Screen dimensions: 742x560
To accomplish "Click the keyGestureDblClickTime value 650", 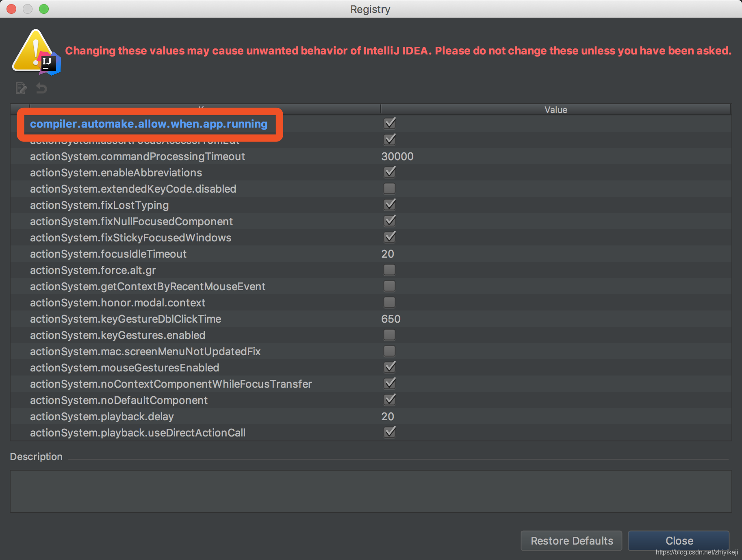I will 391,319.
